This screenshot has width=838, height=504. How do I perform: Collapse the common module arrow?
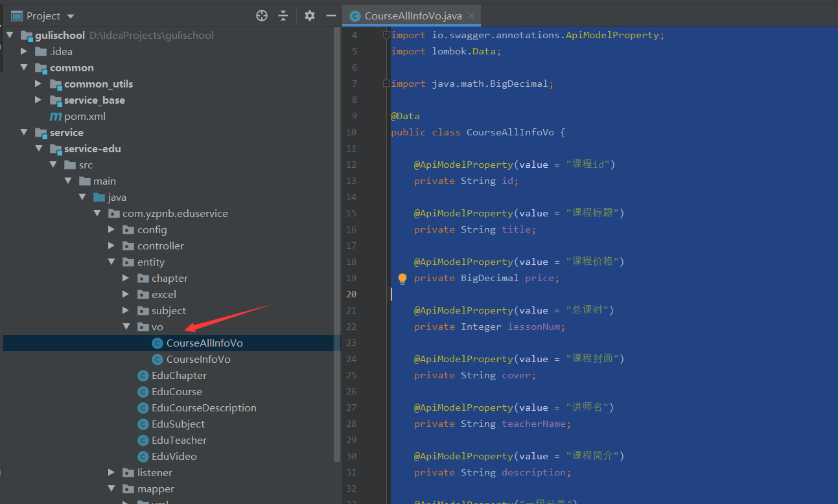pos(24,67)
